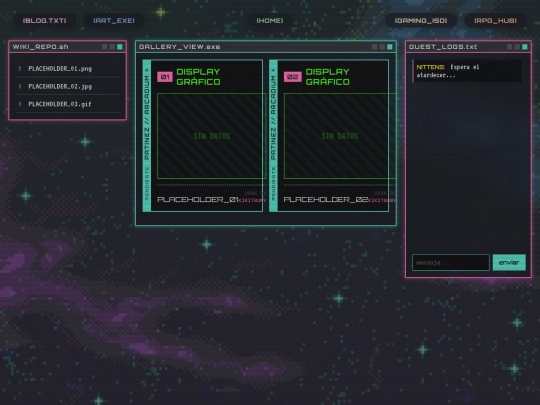Go to the [ART_EXE] page
Image resolution: width=540 pixels, height=405 pixels.
click(114, 21)
